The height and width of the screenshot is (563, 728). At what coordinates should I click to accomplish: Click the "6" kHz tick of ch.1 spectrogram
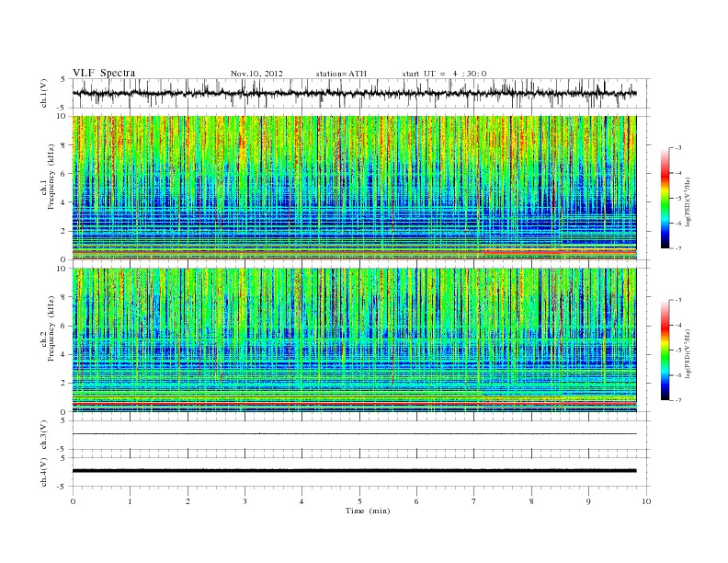pyautogui.click(x=64, y=174)
